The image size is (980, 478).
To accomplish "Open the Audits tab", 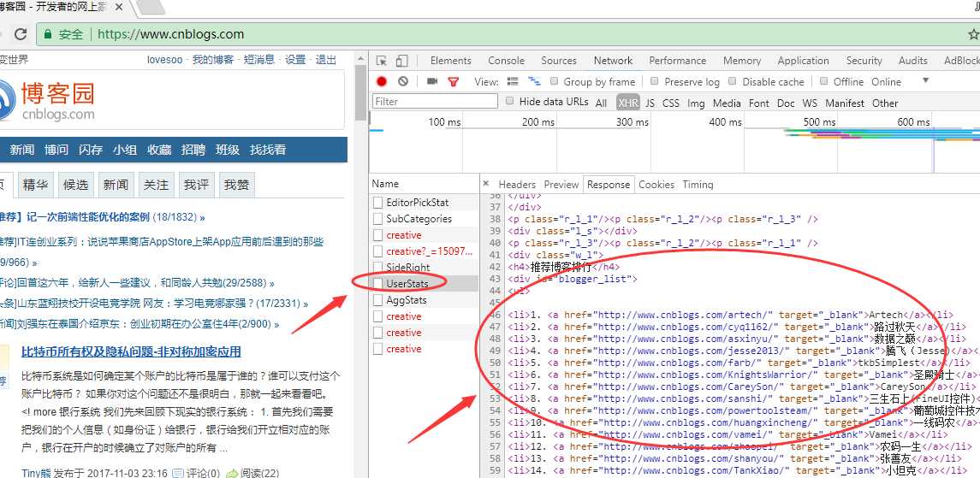I will pos(913,61).
